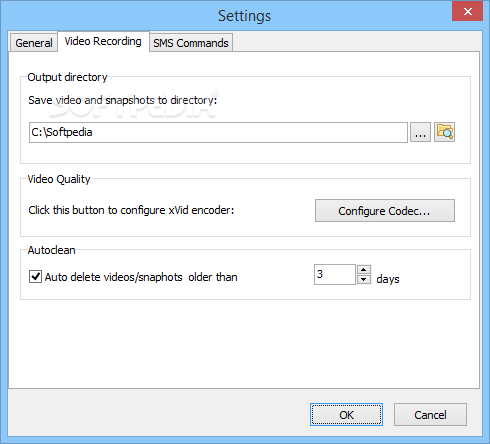This screenshot has height=444, width=490.
Task: Open output folder in explorer icon
Action: pos(444,132)
